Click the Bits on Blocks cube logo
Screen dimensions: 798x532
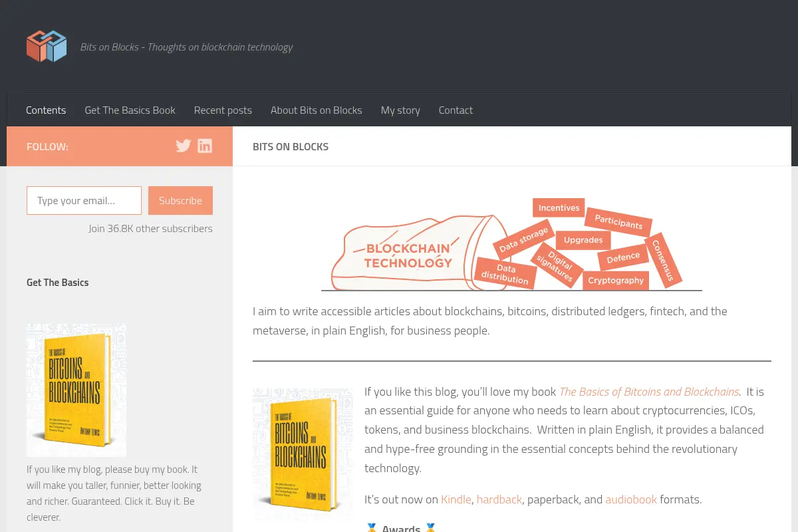[47, 47]
